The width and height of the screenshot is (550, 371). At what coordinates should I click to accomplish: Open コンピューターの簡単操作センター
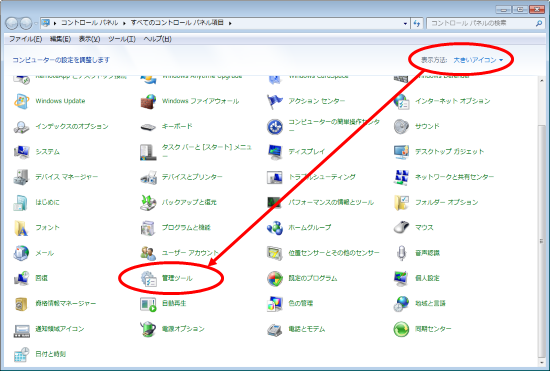(323, 126)
